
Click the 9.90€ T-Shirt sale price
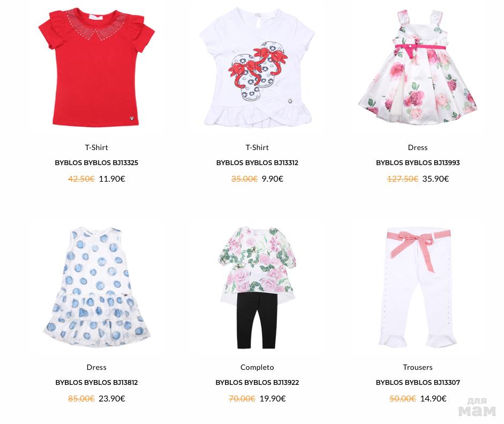pos(272,179)
